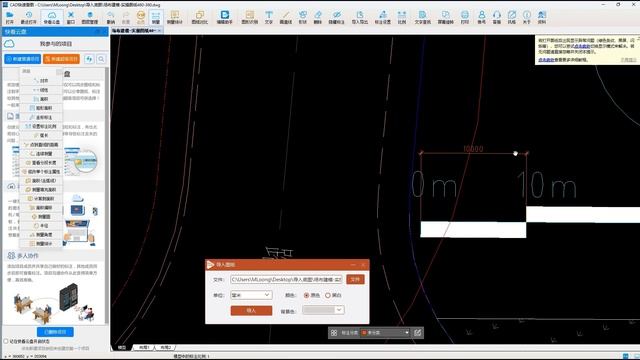Click the orange 导入 import button

[x=251, y=311]
